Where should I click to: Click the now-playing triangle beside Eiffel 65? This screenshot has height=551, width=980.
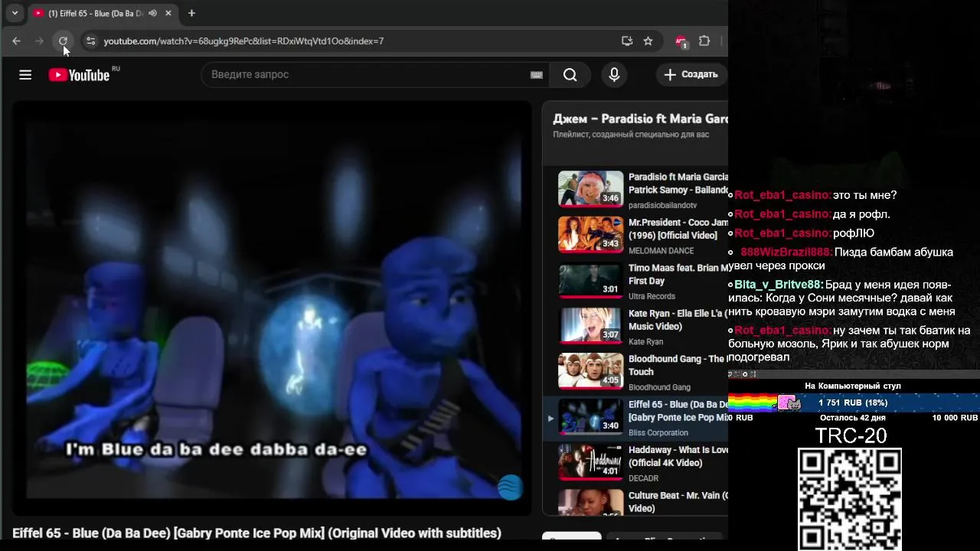pos(550,418)
